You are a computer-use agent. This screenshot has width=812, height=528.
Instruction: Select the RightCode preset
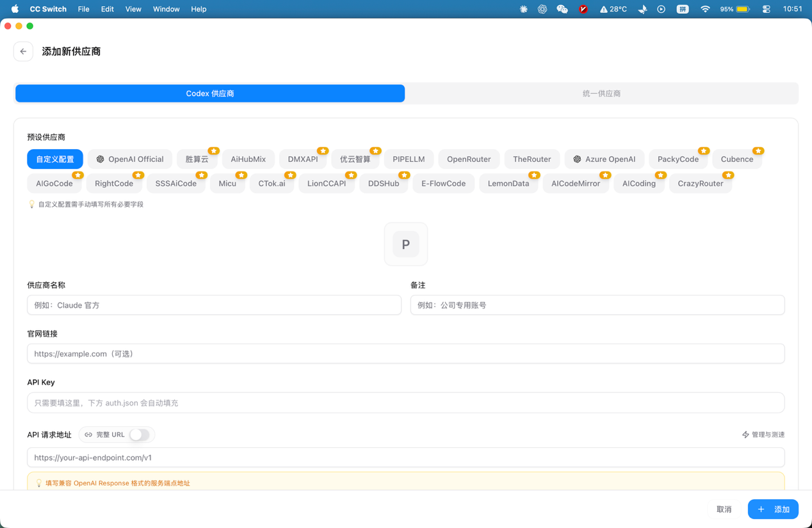114,184
